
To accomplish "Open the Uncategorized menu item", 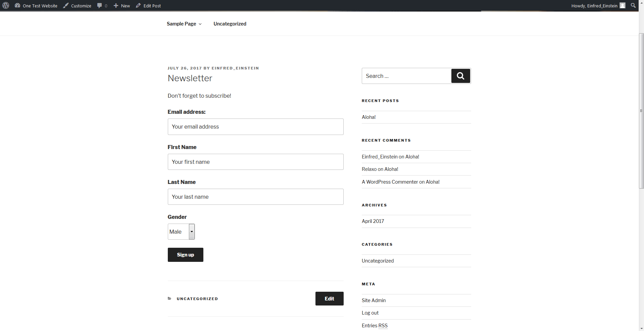I will (x=230, y=24).
